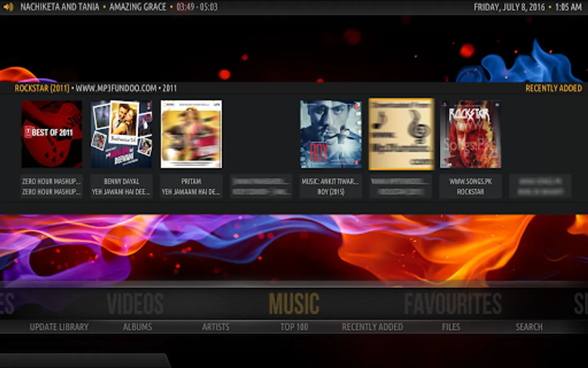Screen dimensions: 588x368
Task: Open the Artists submenu item
Action: 216,327
